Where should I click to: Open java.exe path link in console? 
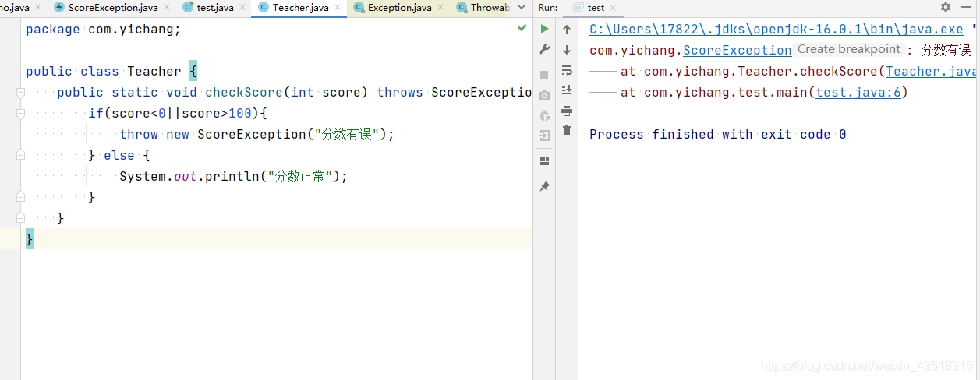777,30
